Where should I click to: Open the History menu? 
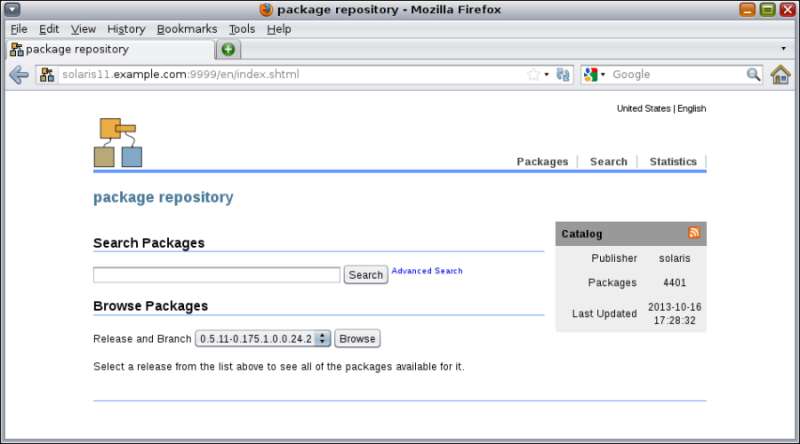(126, 29)
